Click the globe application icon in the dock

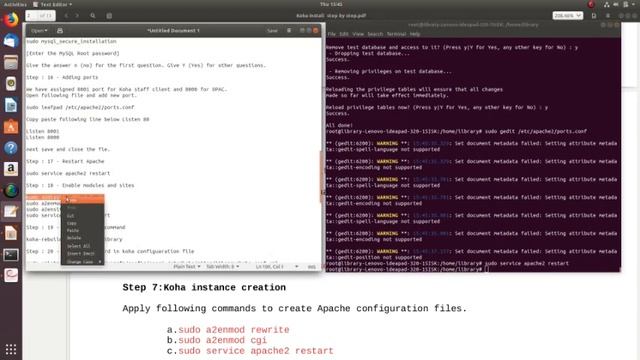click(11, 191)
